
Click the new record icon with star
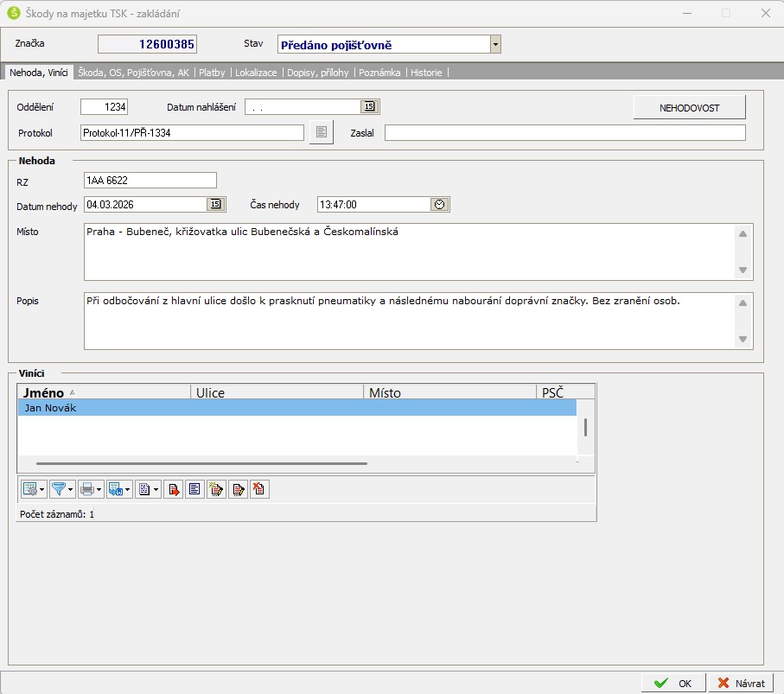pyautogui.click(x=216, y=489)
